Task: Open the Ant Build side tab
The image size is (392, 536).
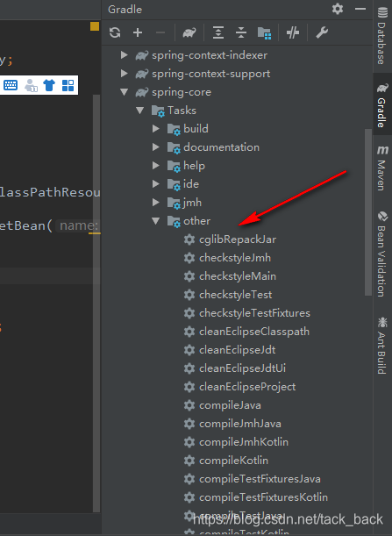Action: [x=382, y=346]
